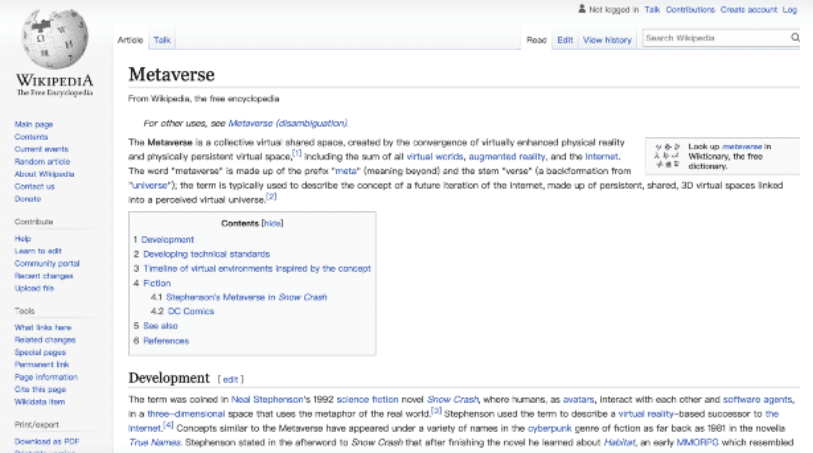Click the Log in link
813x453 pixels.
click(x=790, y=9)
